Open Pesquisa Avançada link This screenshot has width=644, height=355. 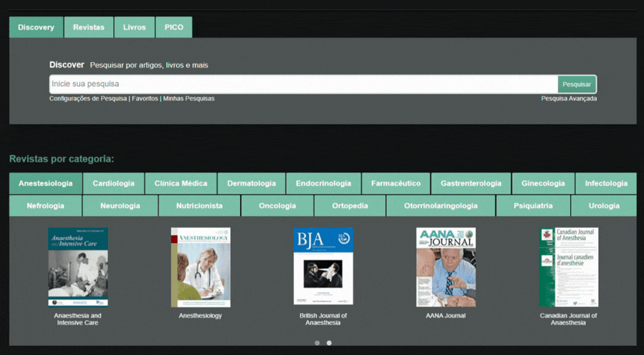pyautogui.click(x=569, y=99)
